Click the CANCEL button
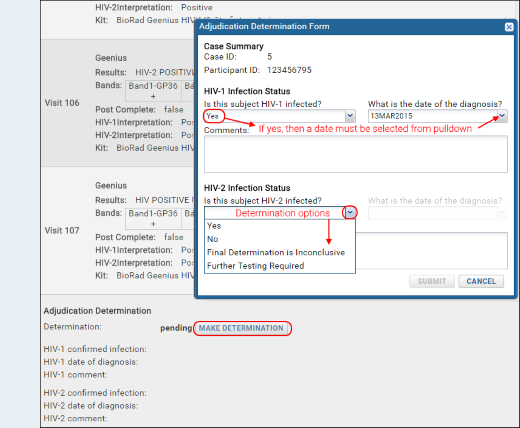520x428 pixels. coord(481,281)
